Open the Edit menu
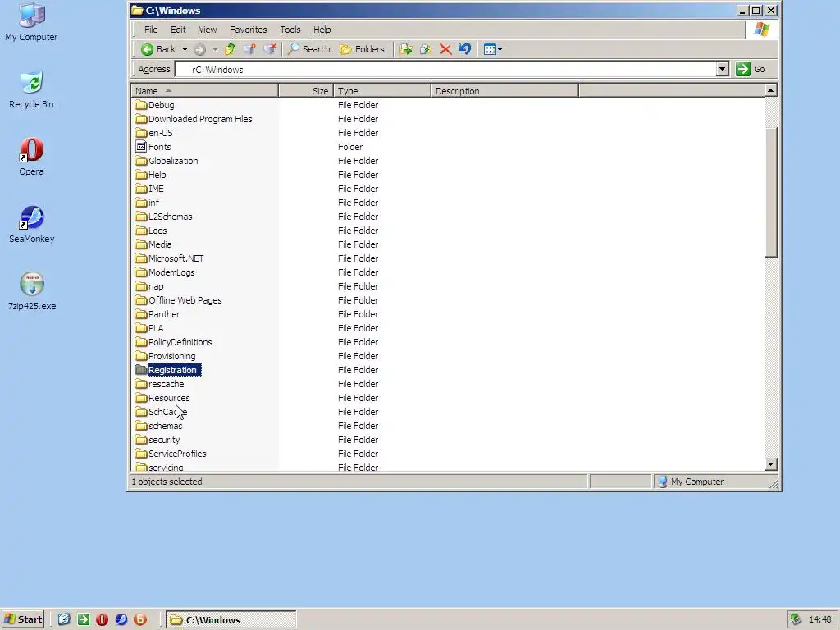840x630 pixels. 178,30
